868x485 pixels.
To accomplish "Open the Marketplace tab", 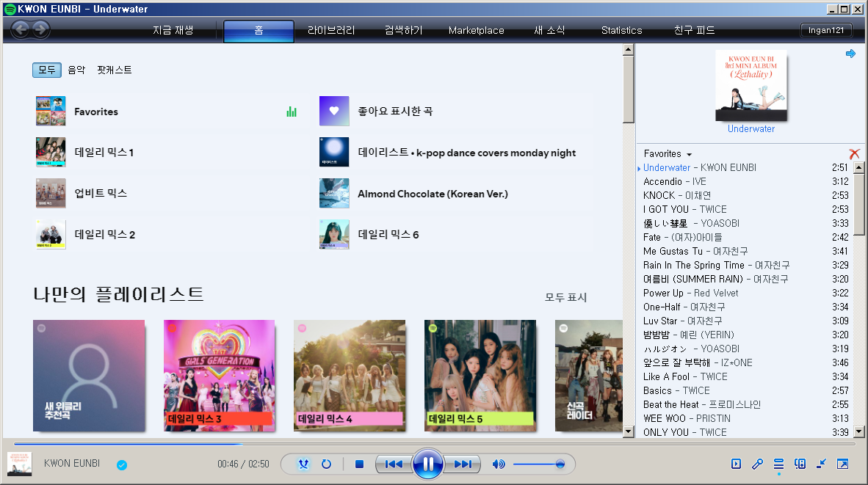I will [476, 30].
